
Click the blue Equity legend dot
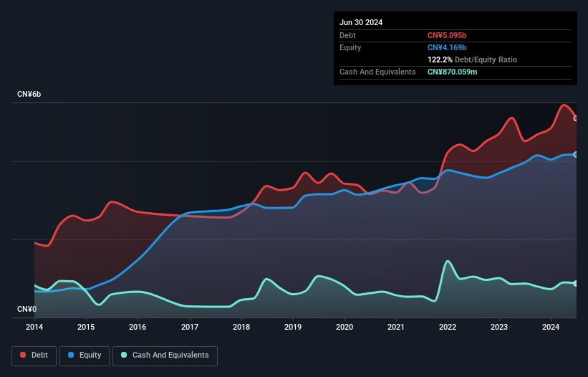(x=71, y=355)
